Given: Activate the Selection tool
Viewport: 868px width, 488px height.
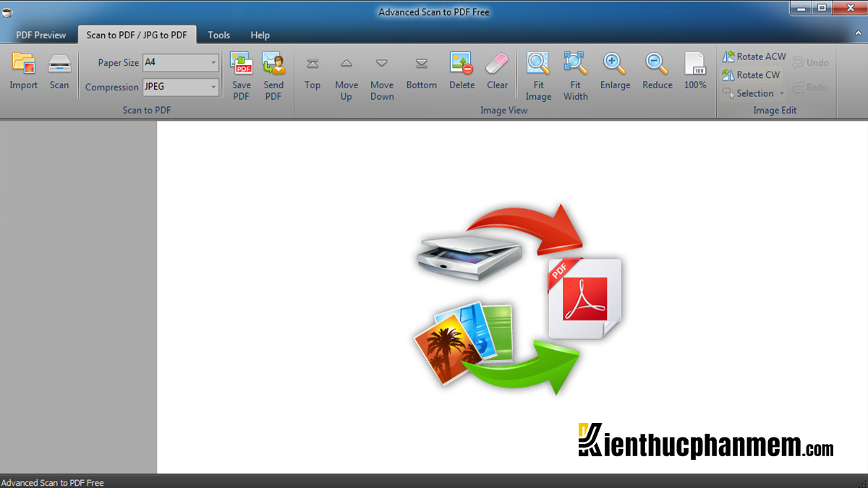Looking at the screenshot, I should (x=748, y=93).
